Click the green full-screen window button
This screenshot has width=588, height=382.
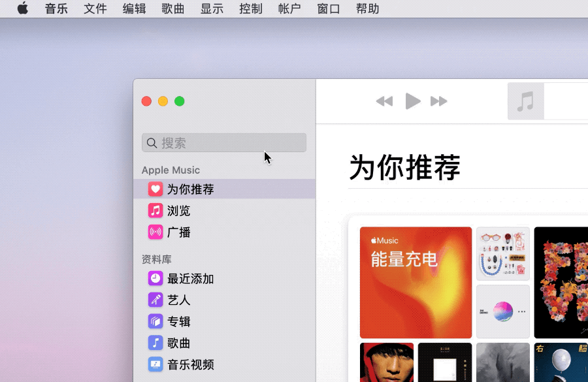180,101
